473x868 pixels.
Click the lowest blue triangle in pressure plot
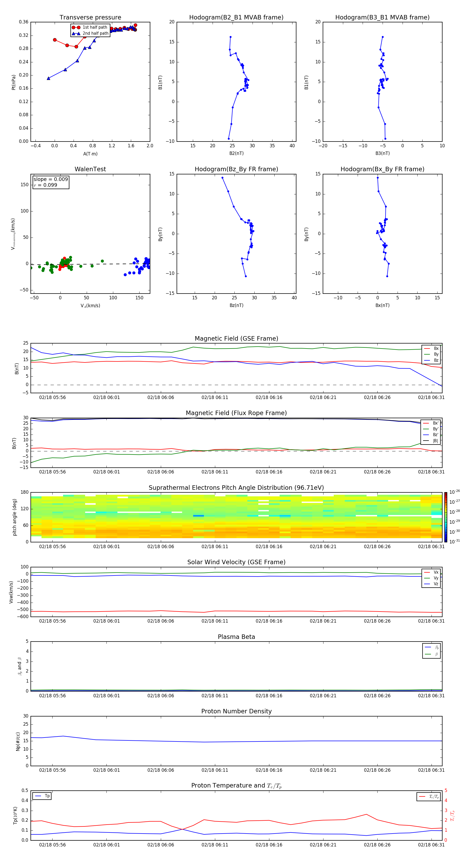click(x=48, y=78)
